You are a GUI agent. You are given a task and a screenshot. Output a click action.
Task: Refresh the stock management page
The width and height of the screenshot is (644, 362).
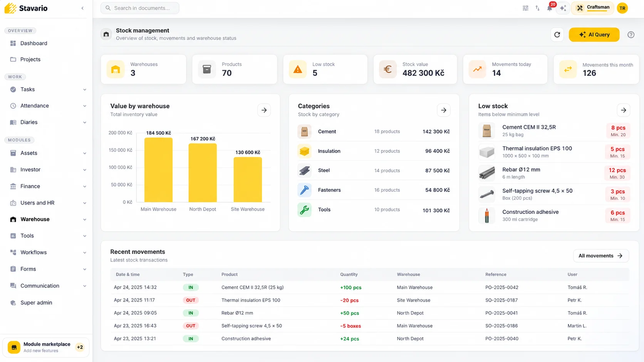point(557,35)
